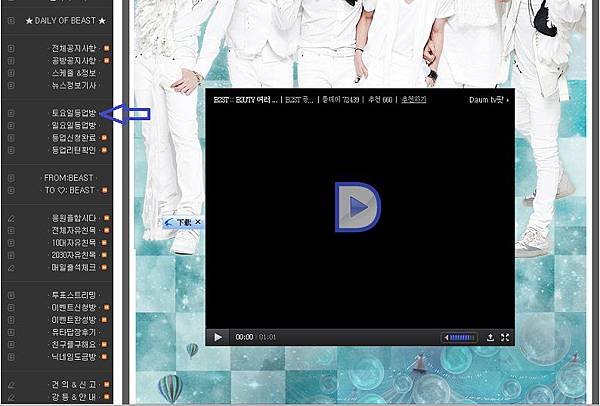
Task: Open the 응원을합시다 board
Action: (74, 218)
